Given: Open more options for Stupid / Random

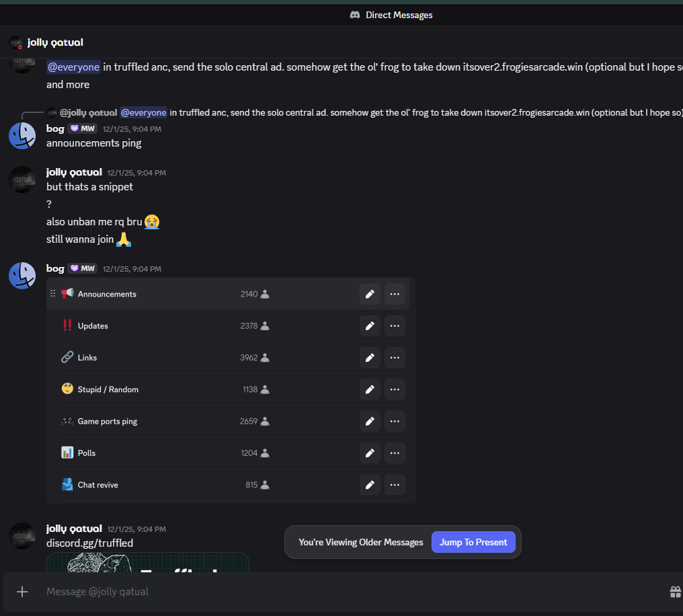Looking at the screenshot, I should [395, 389].
